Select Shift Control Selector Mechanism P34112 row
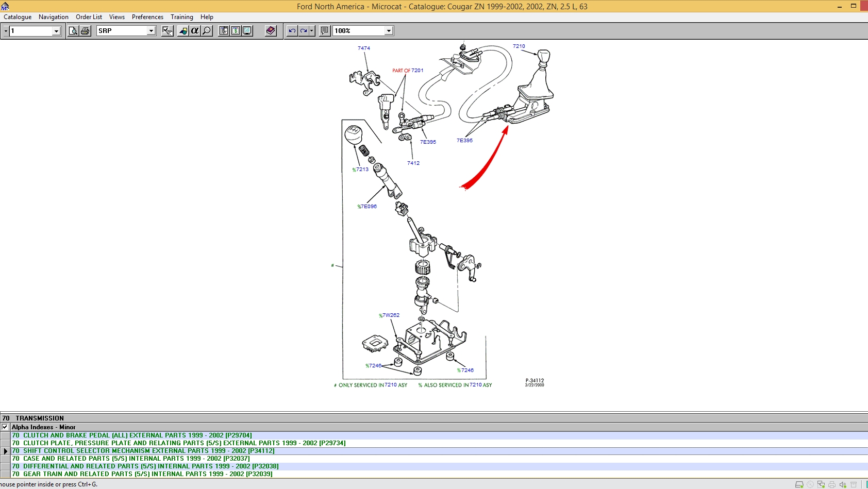 (x=439, y=451)
